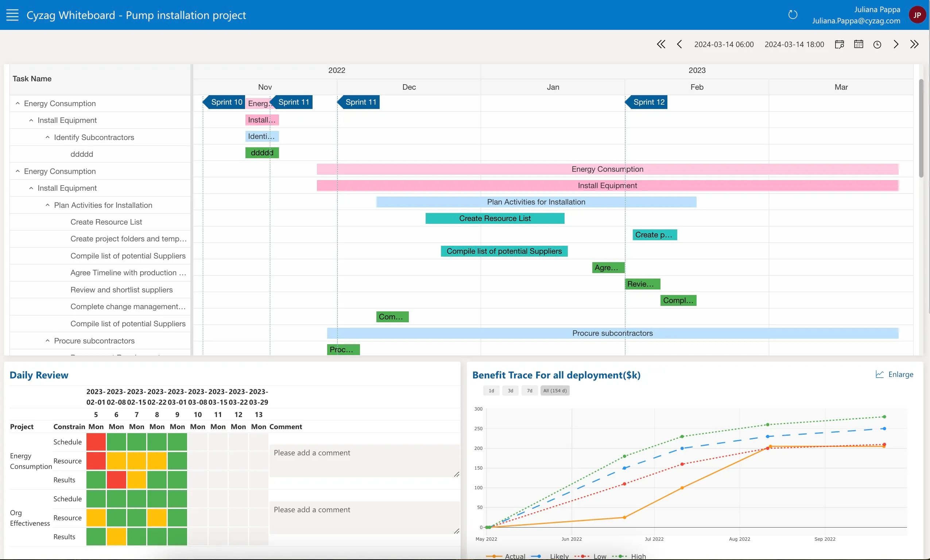Click the end date 2024-03-14 18:00
This screenshot has height=560, width=930.
pyautogui.click(x=794, y=44)
